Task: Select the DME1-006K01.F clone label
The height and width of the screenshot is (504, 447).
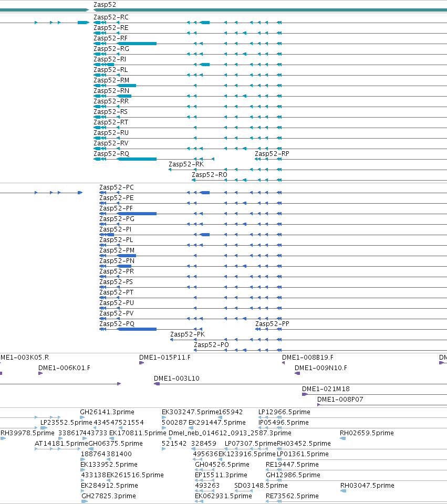Action: 64,368
